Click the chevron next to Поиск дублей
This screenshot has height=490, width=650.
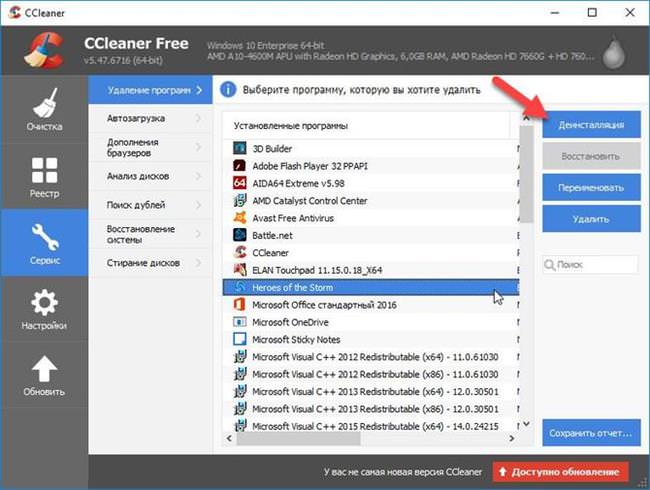(198, 205)
